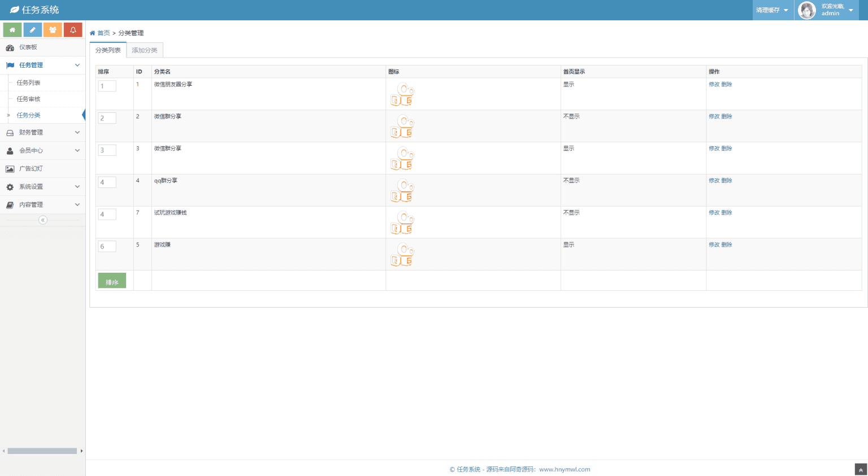868x476 pixels.
Task: Click 删除 for the qq群分享 row
Action: (x=727, y=181)
